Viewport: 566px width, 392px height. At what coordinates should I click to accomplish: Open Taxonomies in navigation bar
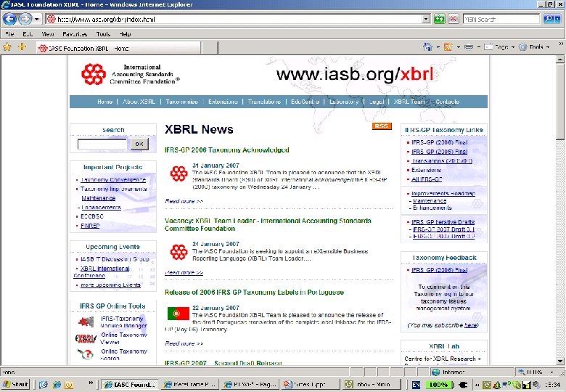[182, 102]
